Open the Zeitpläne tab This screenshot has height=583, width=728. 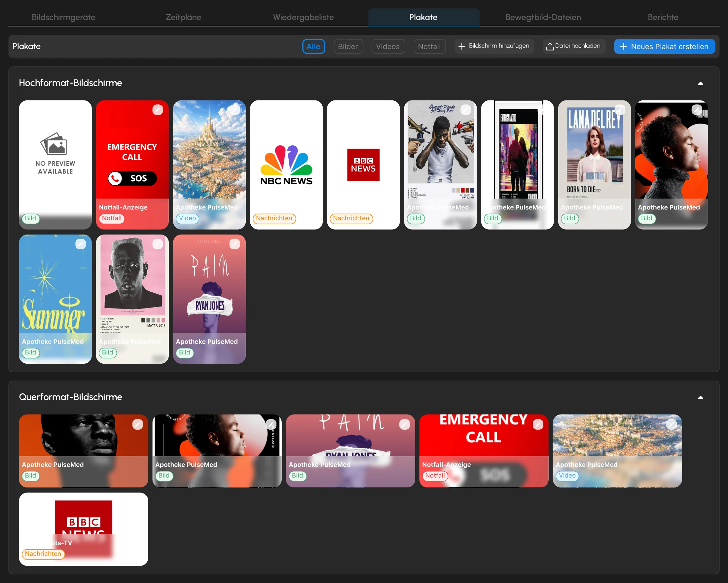(183, 17)
